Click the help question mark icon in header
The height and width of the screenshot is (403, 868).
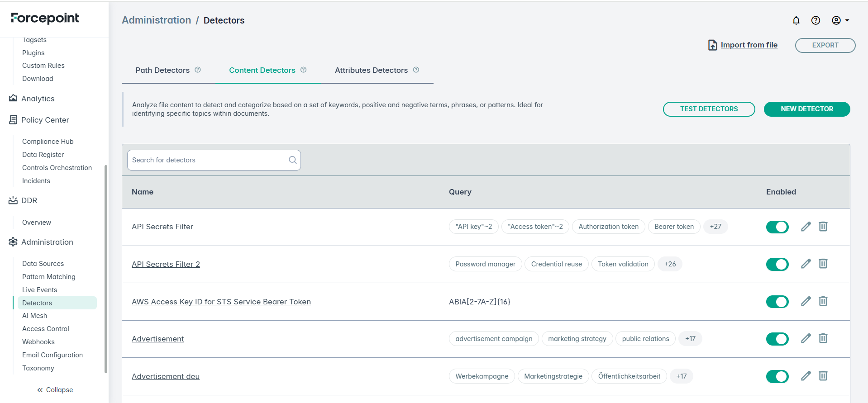click(816, 20)
